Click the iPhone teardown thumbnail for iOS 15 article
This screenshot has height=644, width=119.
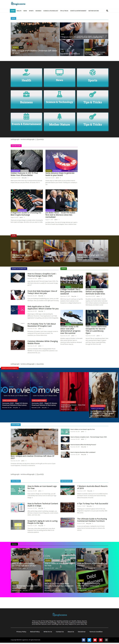[x=27, y=161]
